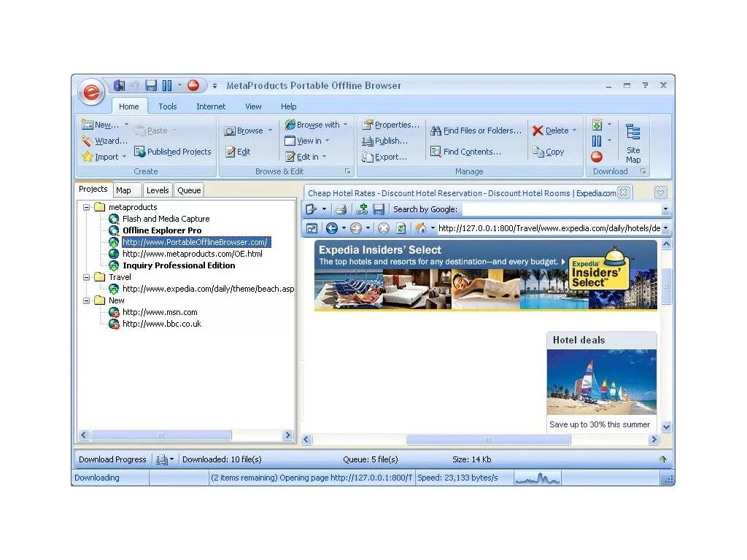The width and height of the screenshot is (747, 560).
Task: Select Inquiry Professional Edition project
Action: (179, 265)
